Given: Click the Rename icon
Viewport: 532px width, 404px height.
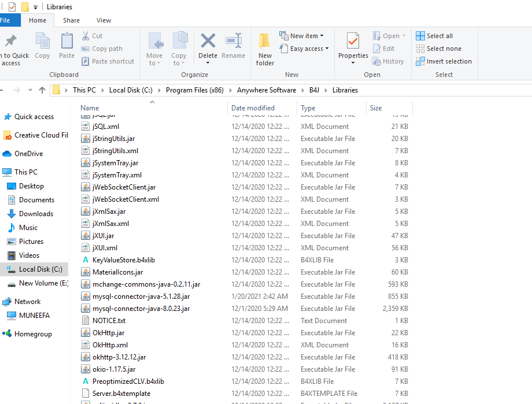Looking at the screenshot, I should [234, 40].
